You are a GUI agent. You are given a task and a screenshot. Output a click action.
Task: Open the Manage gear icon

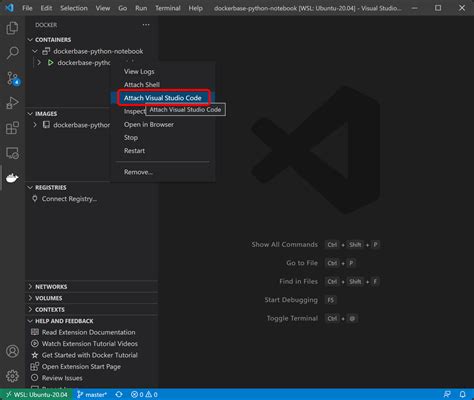[12, 376]
